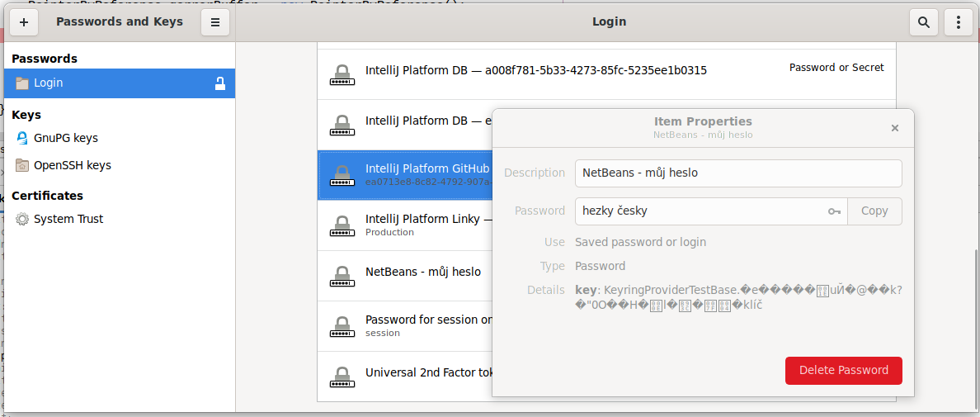Toggle the lock icon on the Login keyring
980x417 pixels.
(x=220, y=83)
